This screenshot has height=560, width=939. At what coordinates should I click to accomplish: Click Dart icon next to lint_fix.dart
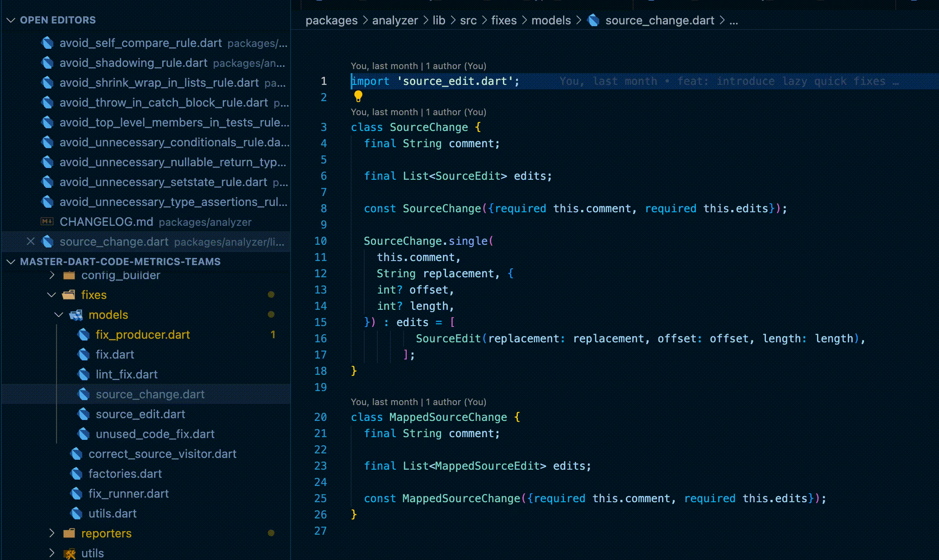(x=84, y=374)
